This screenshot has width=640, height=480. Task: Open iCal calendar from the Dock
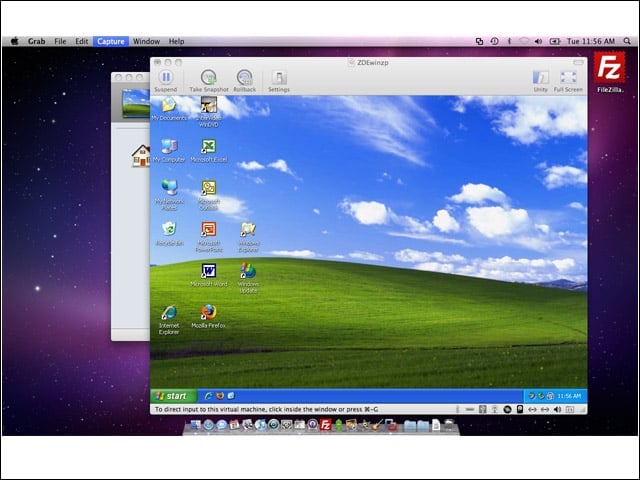[x=234, y=425]
